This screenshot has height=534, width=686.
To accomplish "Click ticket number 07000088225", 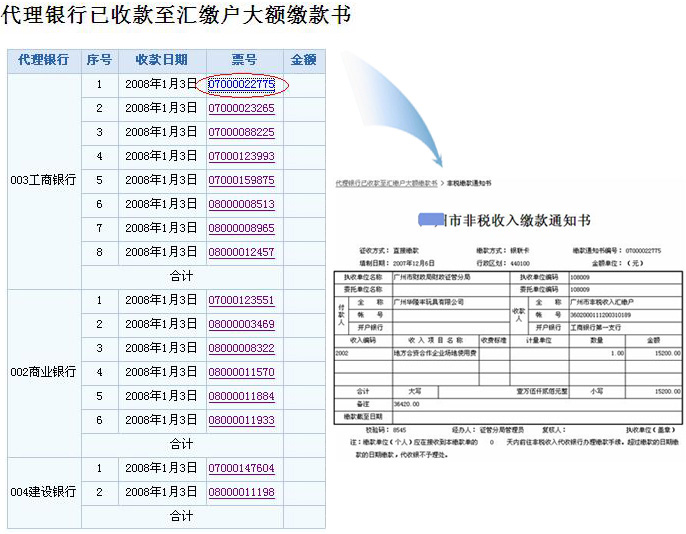I will pos(241,132).
